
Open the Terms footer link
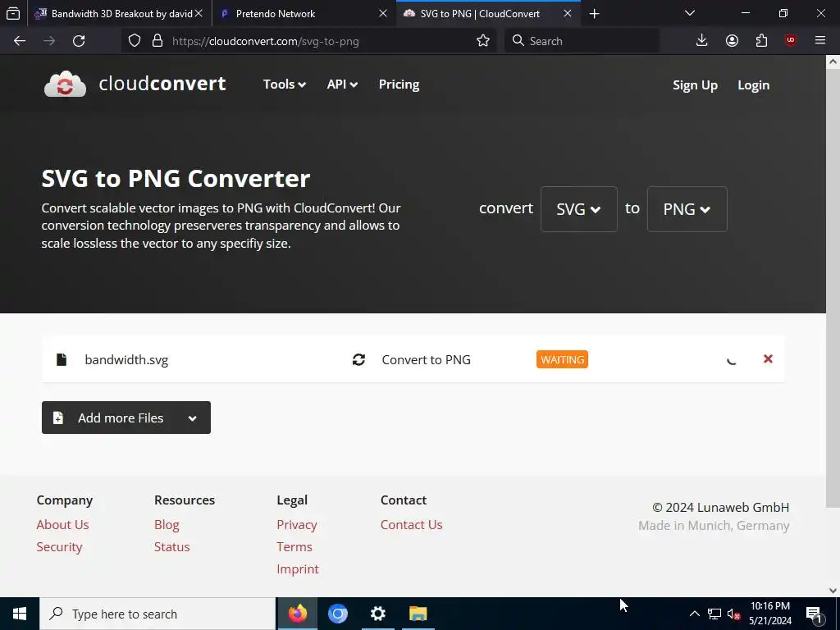294,546
